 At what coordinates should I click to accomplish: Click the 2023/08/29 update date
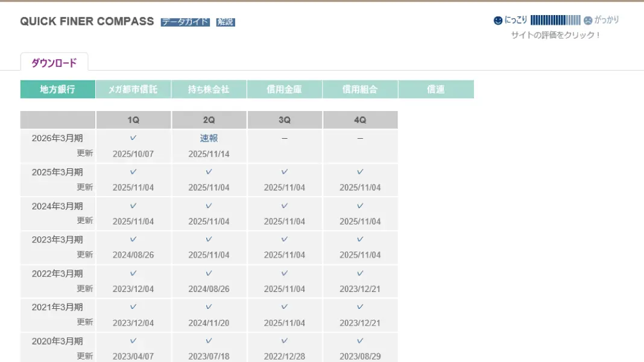click(360, 357)
